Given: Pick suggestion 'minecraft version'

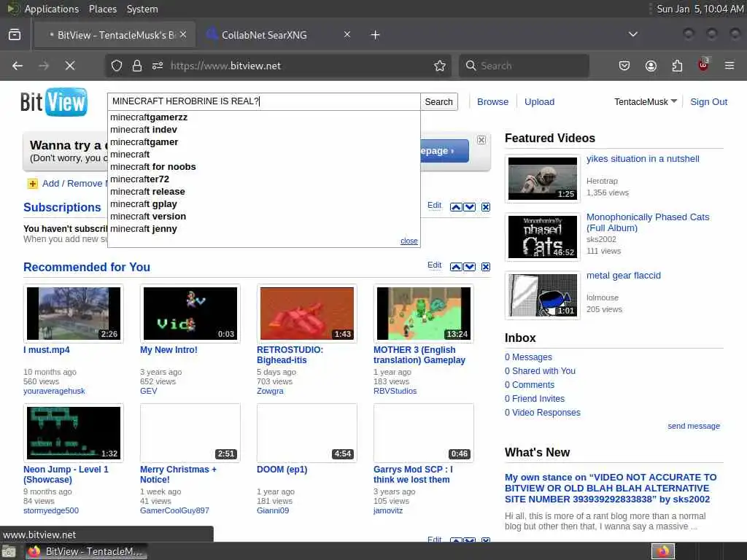Looking at the screenshot, I should (148, 216).
